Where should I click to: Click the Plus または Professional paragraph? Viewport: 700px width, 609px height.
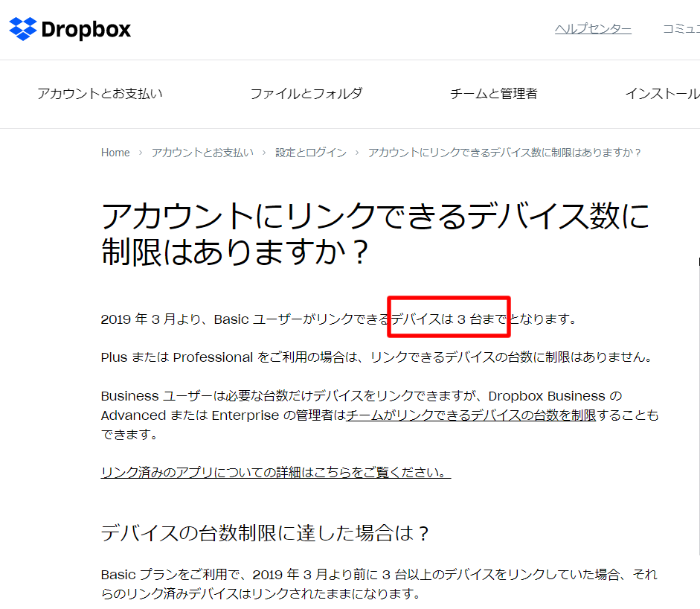378,357
